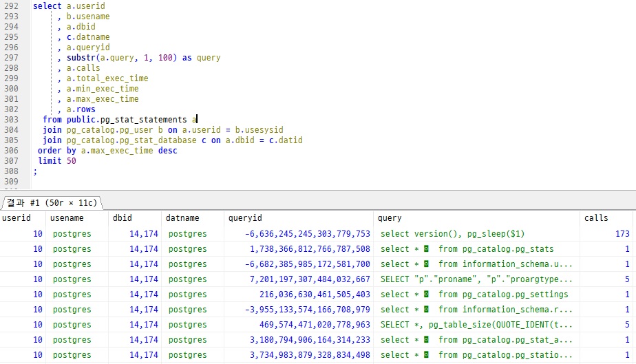The height and width of the screenshot is (364, 636).
Task: Place cursor on 'pg_catalog.pg_stat_database' in editor
Action: [x=131, y=140]
